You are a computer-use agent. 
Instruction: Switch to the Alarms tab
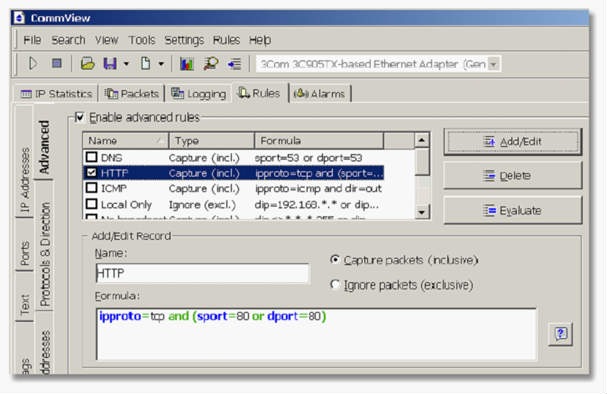tap(320, 94)
